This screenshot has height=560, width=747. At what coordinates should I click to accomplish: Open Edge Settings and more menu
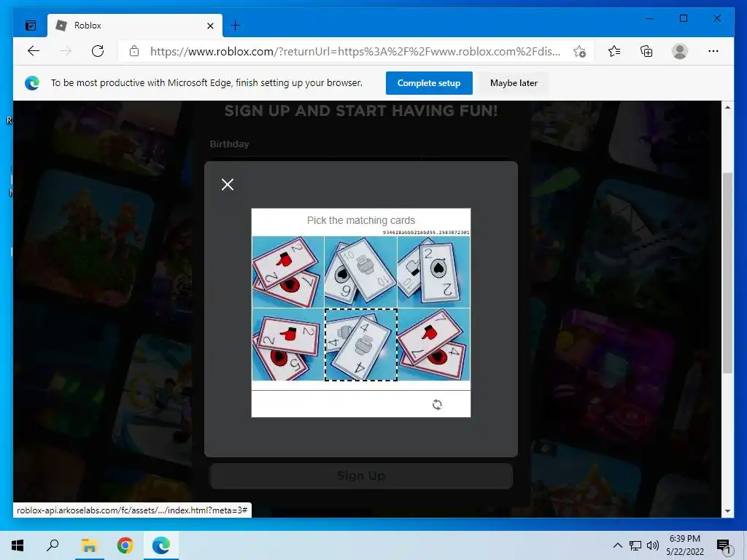tap(713, 51)
